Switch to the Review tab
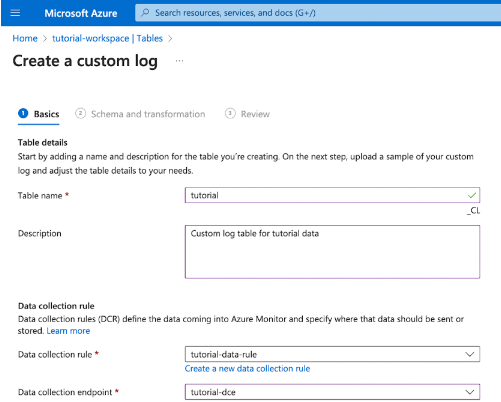Viewport: 501px width, 402px height. 255,114
